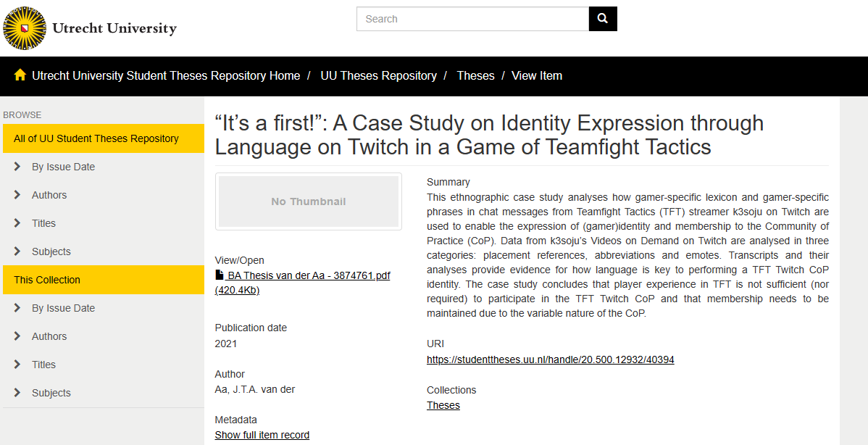Click the Summary label
Viewport: 868px width, 445px height.
click(x=448, y=182)
